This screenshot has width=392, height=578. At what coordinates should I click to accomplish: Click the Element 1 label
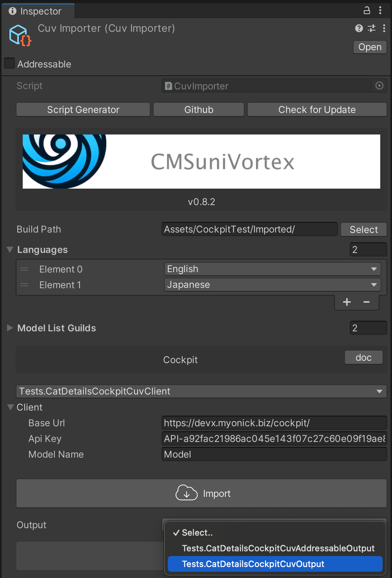pos(60,285)
